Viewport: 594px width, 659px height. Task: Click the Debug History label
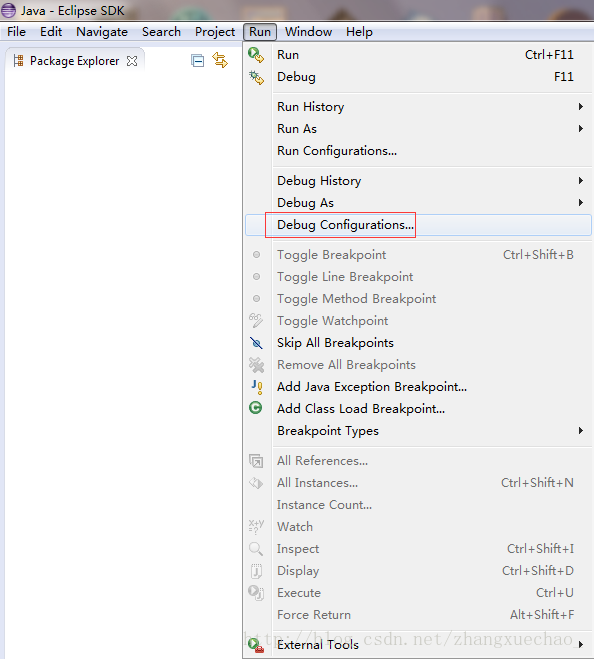point(319,181)
